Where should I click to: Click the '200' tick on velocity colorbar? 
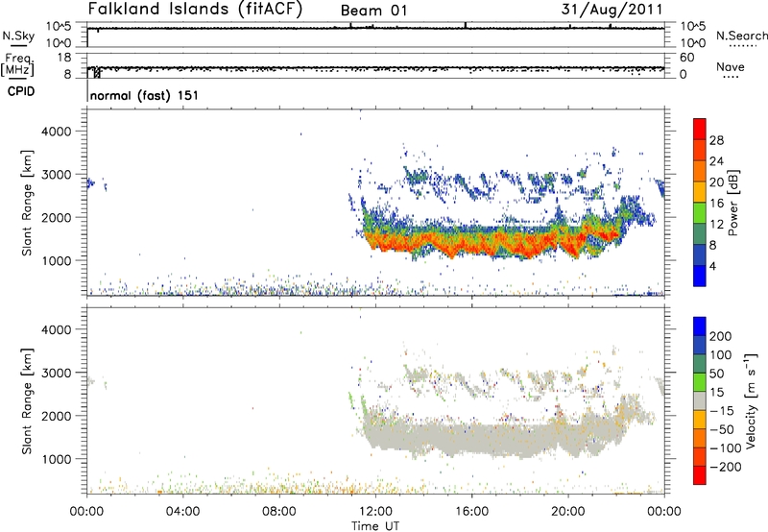pos(721,336)
